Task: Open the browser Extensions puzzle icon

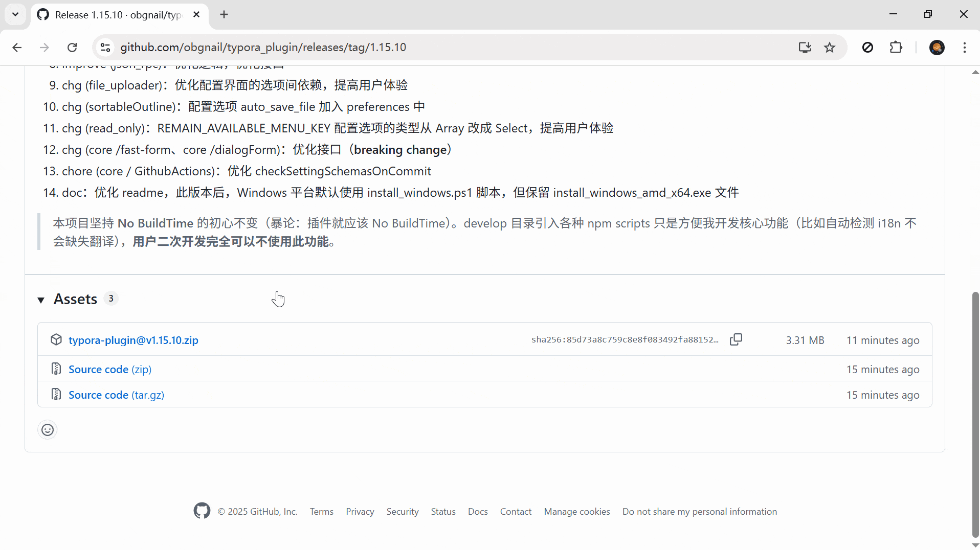Action: [896, 48]
